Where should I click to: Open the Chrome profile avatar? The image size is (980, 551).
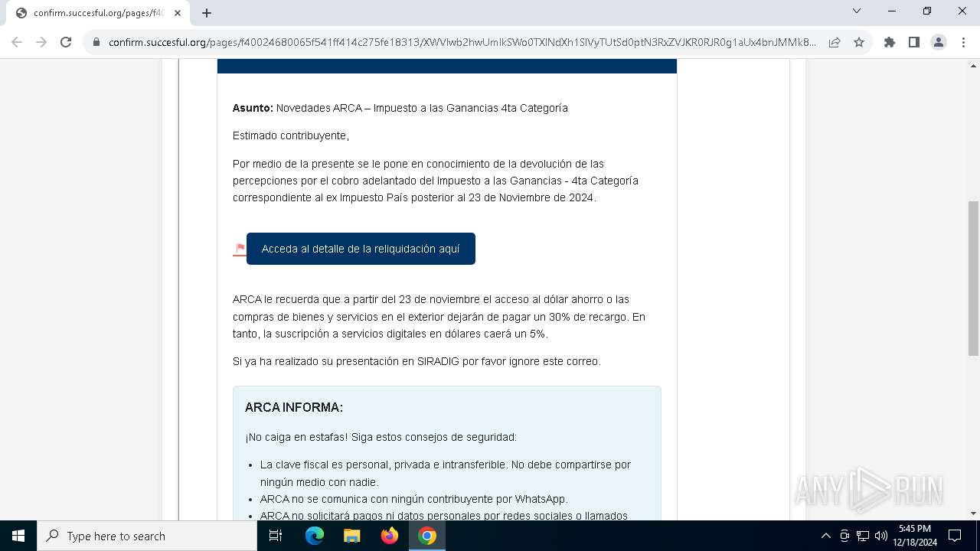tap(939, 42)
